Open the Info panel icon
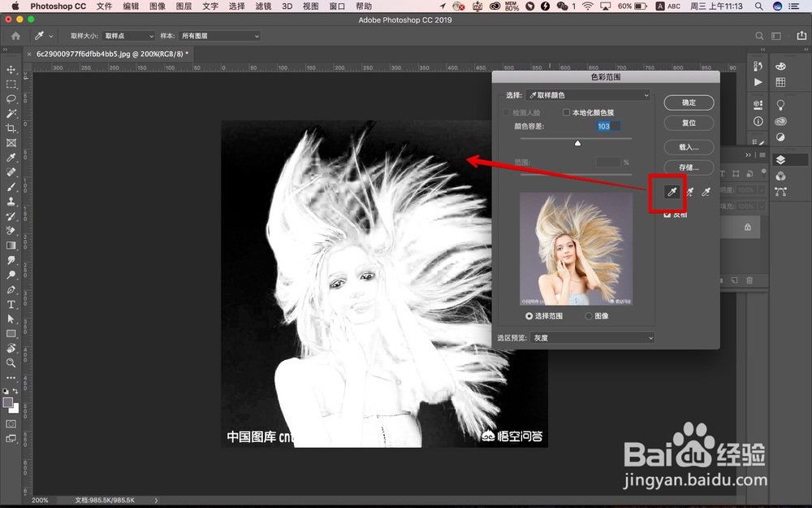812x508 pixels. [758, 121]
